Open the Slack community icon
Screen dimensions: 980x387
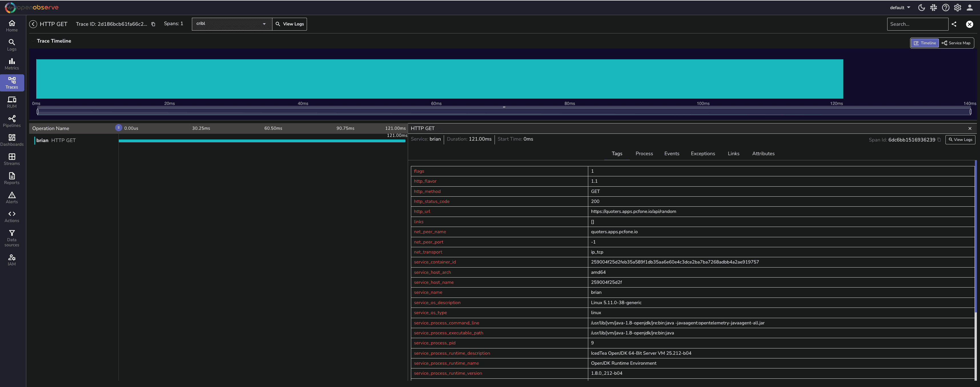(x=933, y=8)
